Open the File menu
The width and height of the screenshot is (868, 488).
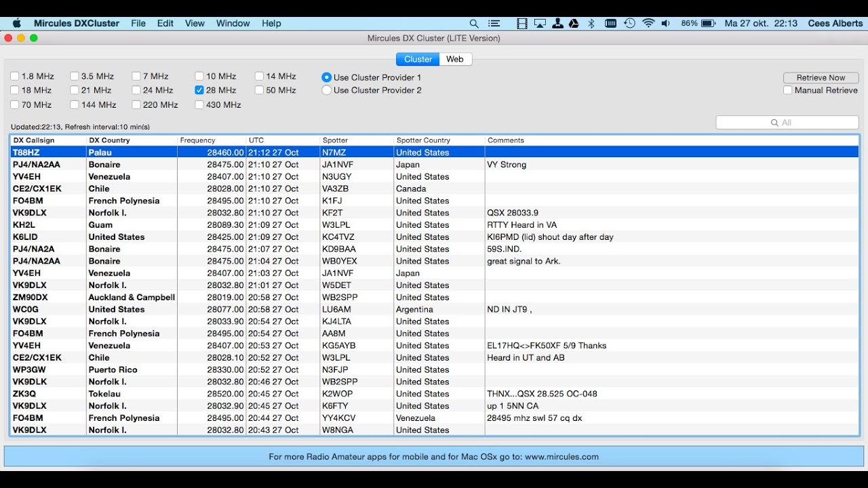(x=138, y=23)
